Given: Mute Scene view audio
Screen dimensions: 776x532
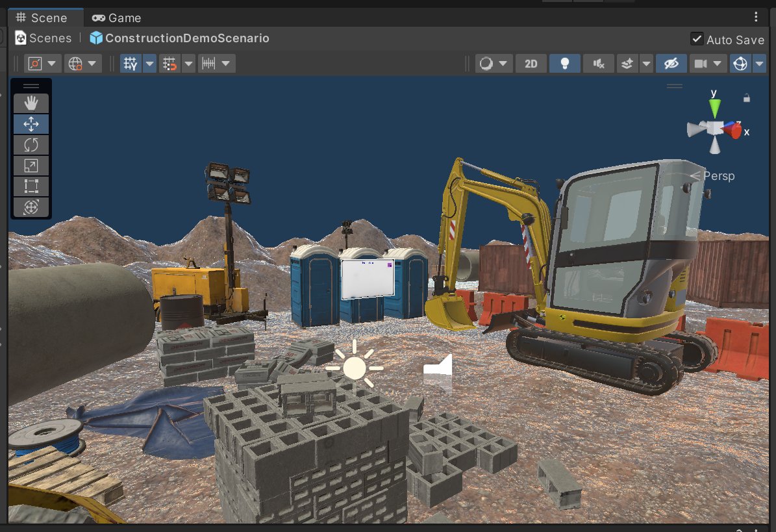Looking at the screenshot, I should pyautogui.click(x=597, y=63).
